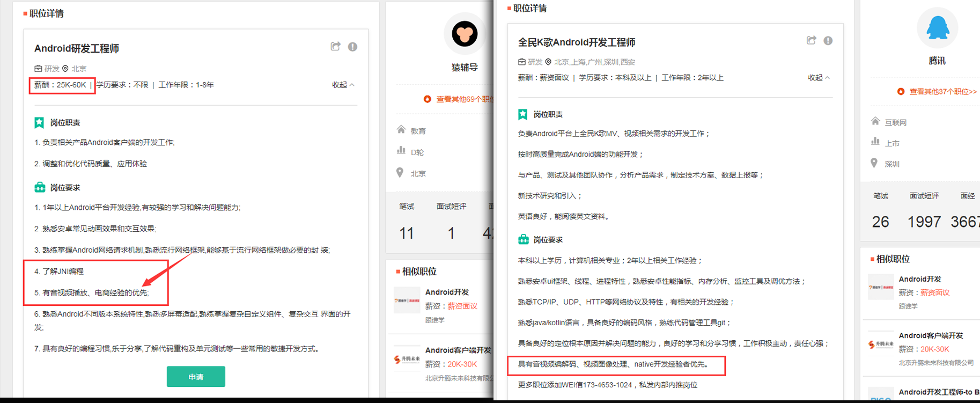Click the location pin beside 北京 in left posting
Screen dimensions: 980x403
tap(65, 69)
